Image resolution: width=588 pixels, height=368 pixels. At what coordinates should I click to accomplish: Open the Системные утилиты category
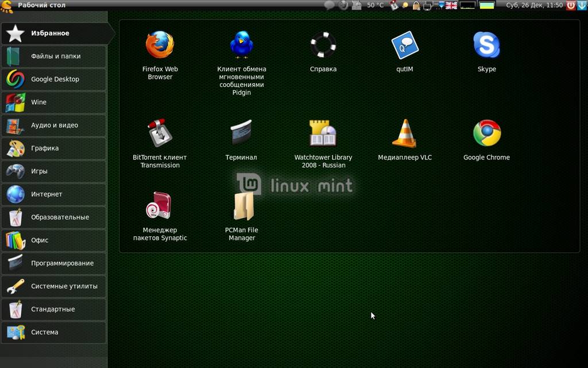coord(53,286)
